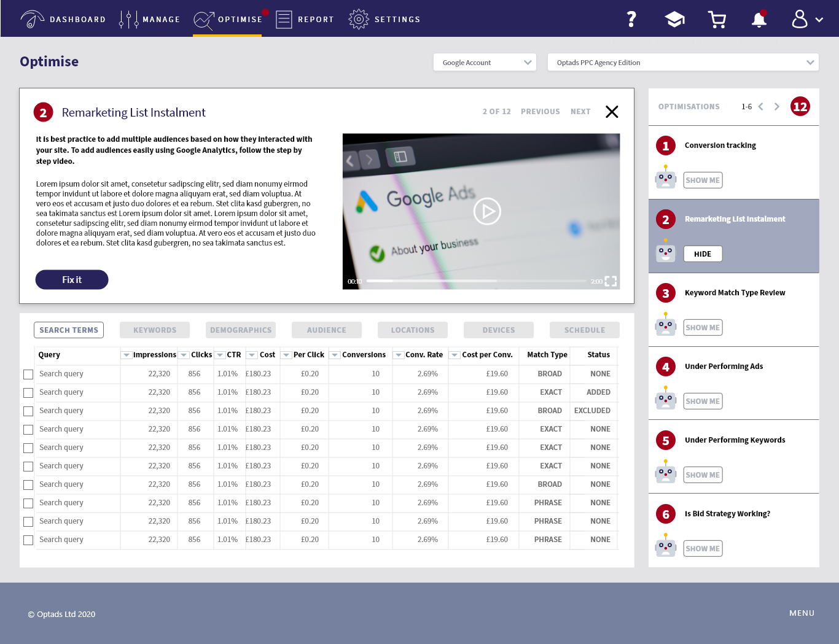Click the video thumbnail preview

click(481, 211)
